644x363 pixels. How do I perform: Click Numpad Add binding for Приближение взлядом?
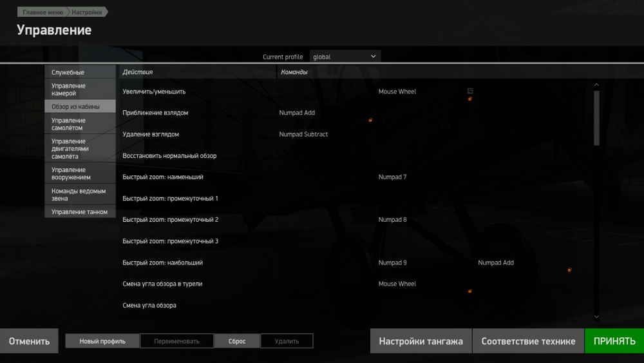pyautogui.click(x=297, y=113)
